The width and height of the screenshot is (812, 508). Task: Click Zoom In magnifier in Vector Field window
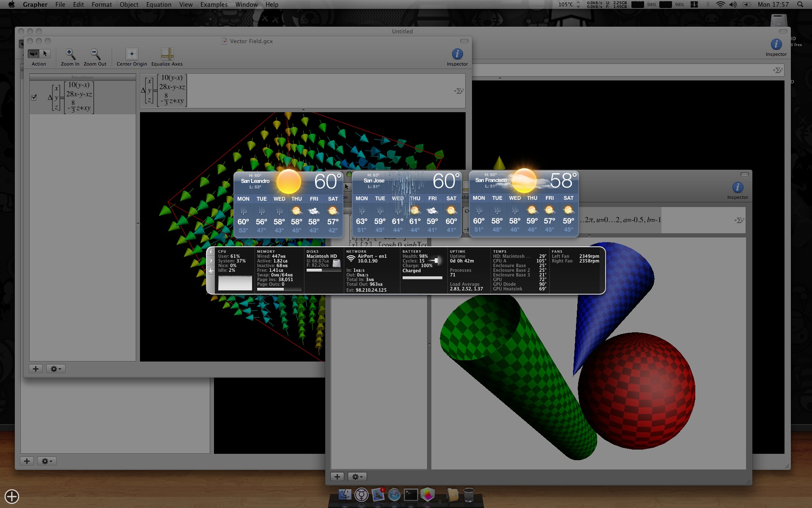[70, 54]
